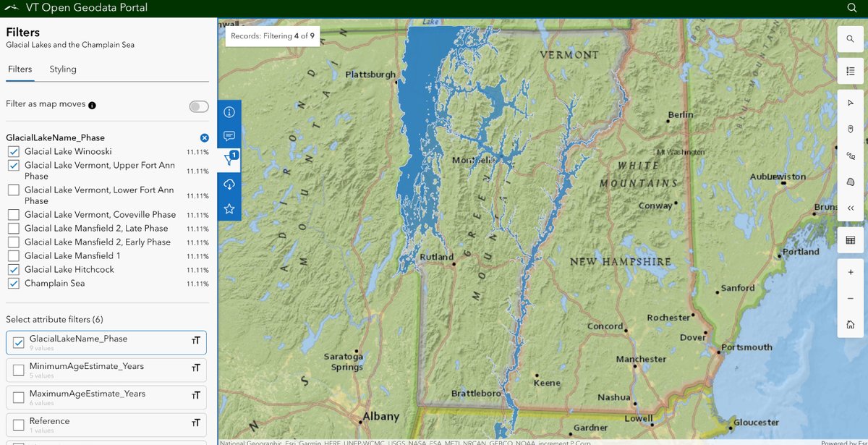868x445 pixels.
Task: Choose the freehand line draw tool
Action: point(851,156)
